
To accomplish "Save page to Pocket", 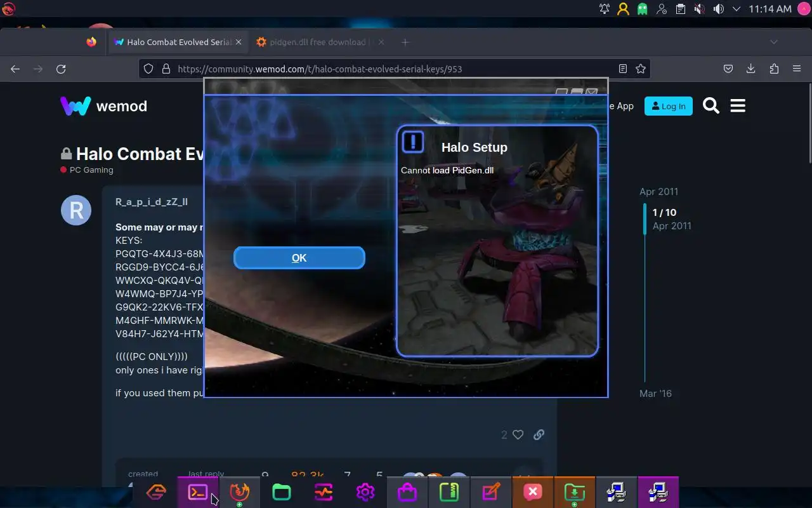I will pyautogui.click(x=728, y=69).
